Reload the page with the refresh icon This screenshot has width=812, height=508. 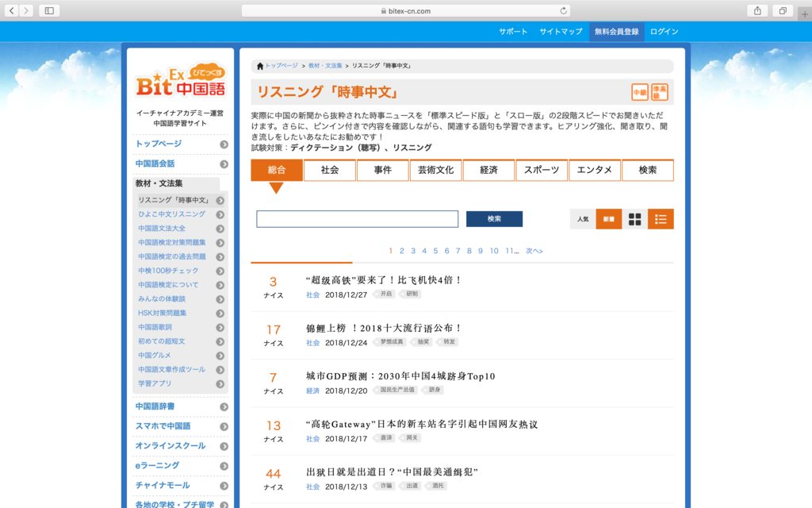click(564, 10)
